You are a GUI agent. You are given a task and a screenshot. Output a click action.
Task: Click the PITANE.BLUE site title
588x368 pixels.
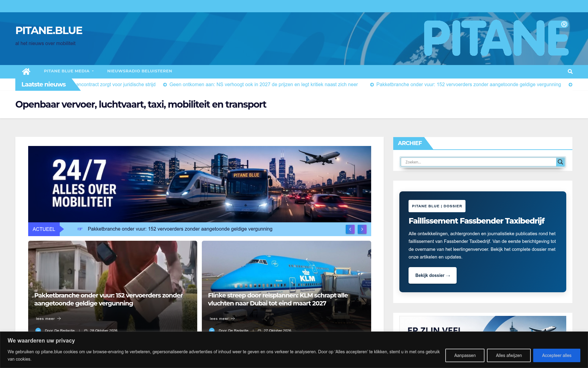tap(49, 30)
